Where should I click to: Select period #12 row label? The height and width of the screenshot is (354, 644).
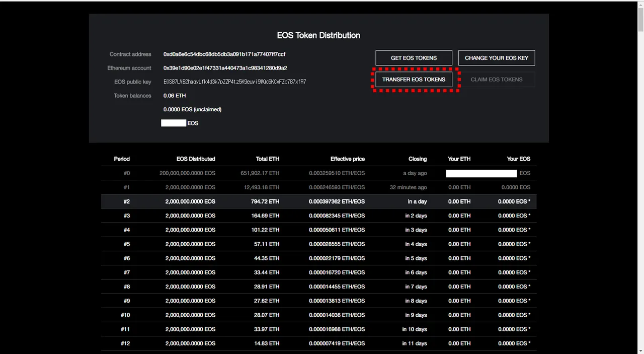(x=125, y=343)
